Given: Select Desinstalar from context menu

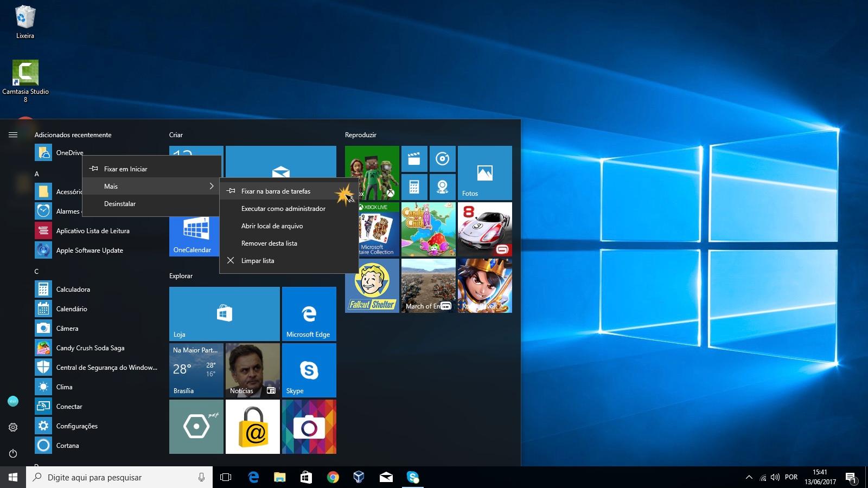Looking at the screenshot, I should click(120, 204).
